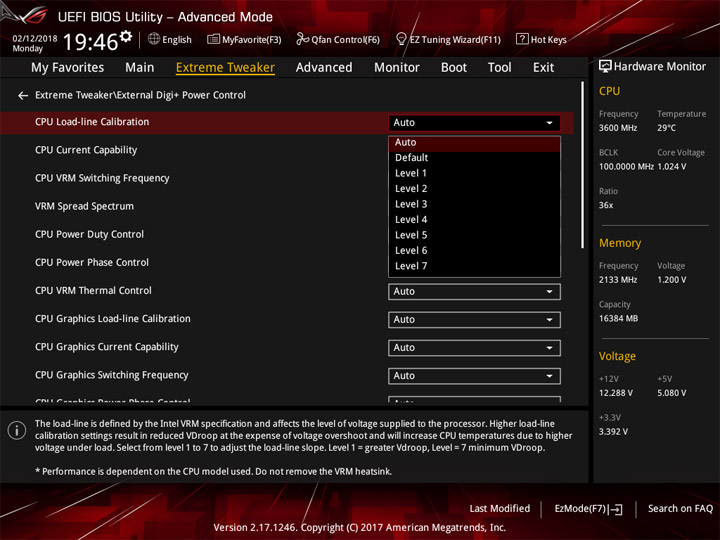720x540 pixels.
Task: Select Level 7 load-line option
Action: 474,266
